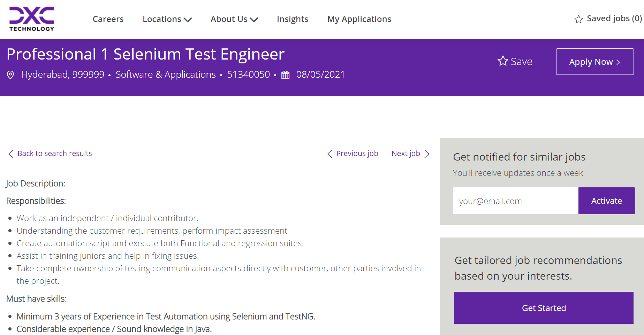Click the location pin icon beside Hyderabad

click(x=10, y=75)
